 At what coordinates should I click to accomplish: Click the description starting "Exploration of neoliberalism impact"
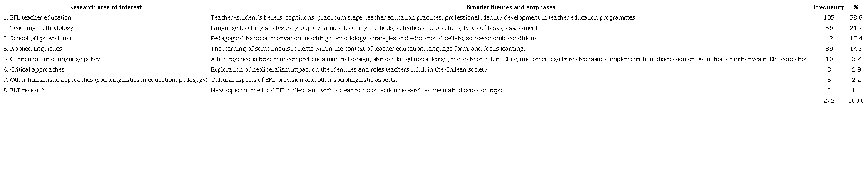[x=349, y=69]
